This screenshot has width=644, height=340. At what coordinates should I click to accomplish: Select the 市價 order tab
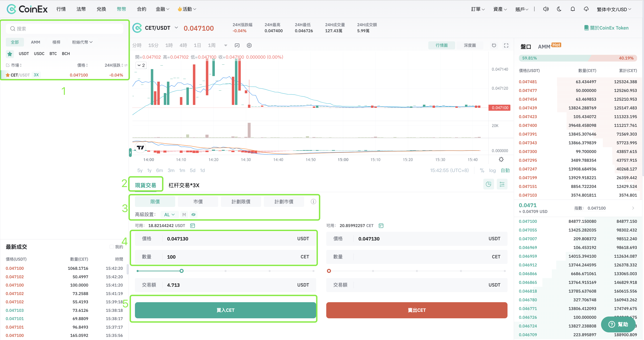pos(198,202)
